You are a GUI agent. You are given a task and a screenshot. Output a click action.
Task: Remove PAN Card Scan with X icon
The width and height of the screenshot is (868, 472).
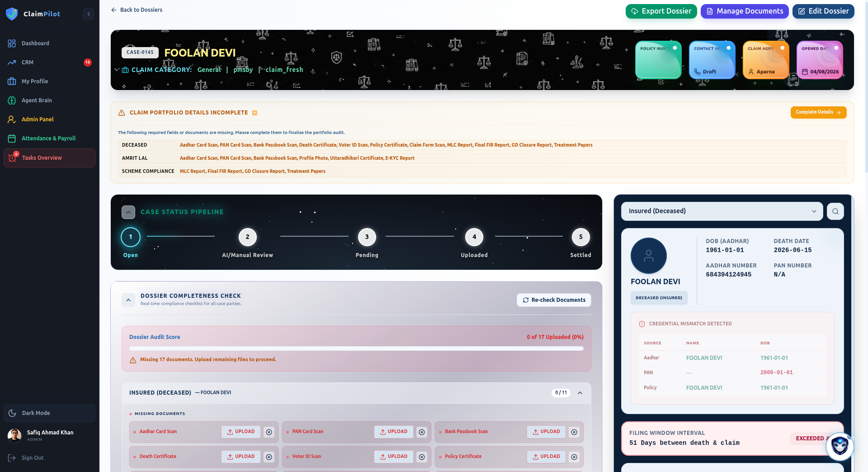[422, 432]
